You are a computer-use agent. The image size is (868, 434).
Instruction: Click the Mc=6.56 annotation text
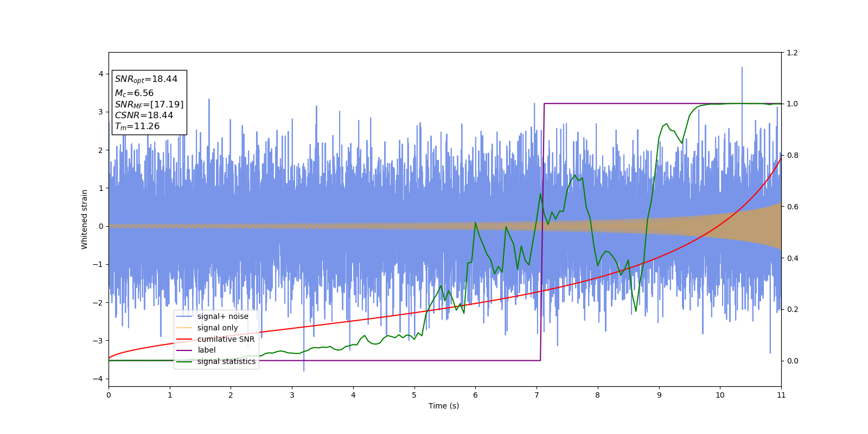134,93
